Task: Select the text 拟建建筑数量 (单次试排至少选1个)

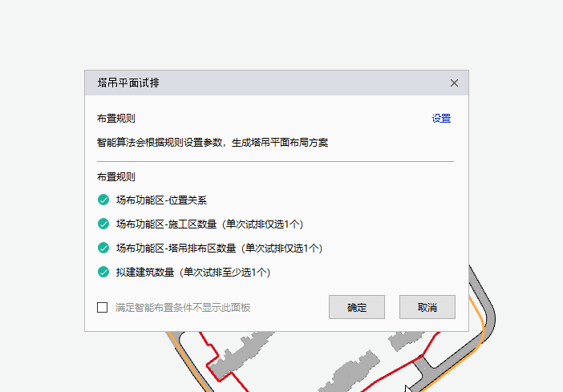Action: pyautogui.click(x=193, y=272)
